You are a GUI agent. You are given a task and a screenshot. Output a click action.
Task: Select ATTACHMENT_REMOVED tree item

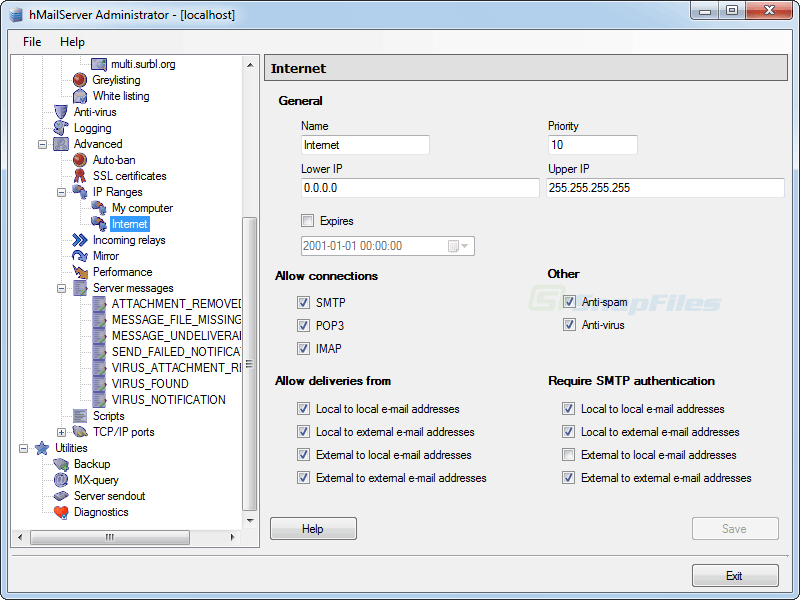[x=176, y=304]
